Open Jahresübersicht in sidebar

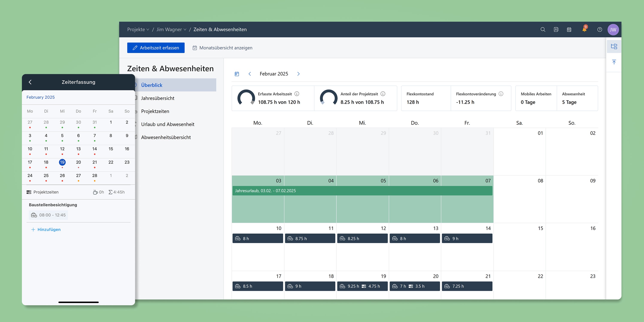pyautogui.click(x=158, y=98)
